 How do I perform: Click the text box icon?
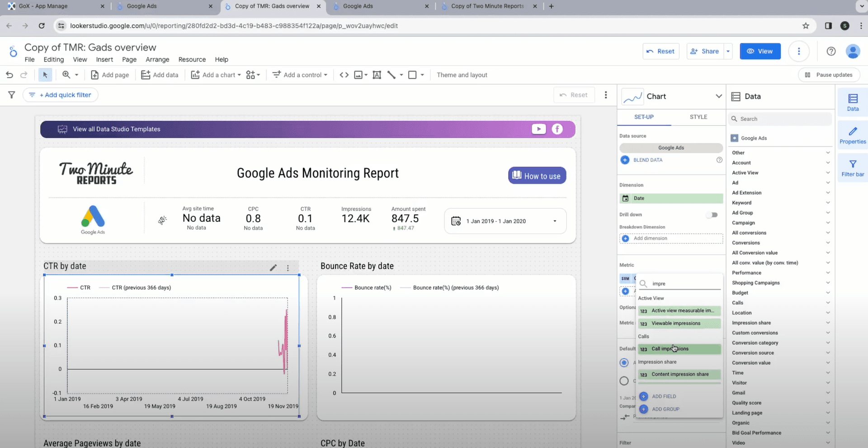coord(377,75)
